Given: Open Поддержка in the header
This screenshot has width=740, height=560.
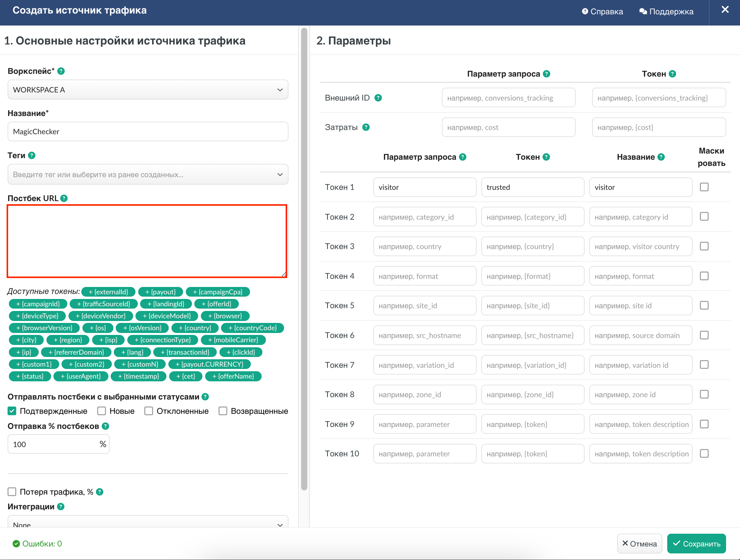Looking at the screenshot, I should (x=666, y=12).
